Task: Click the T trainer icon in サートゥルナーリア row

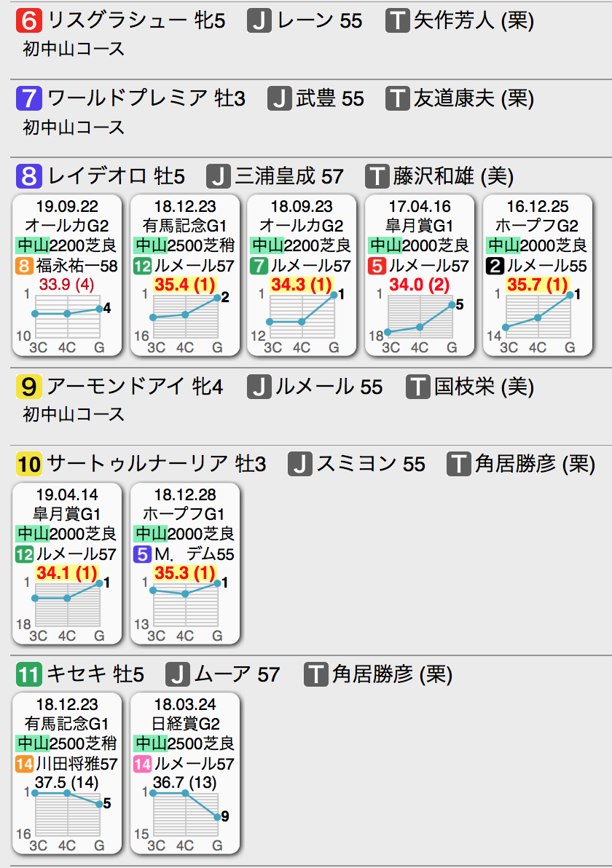Action: click(x=459, y=464)
